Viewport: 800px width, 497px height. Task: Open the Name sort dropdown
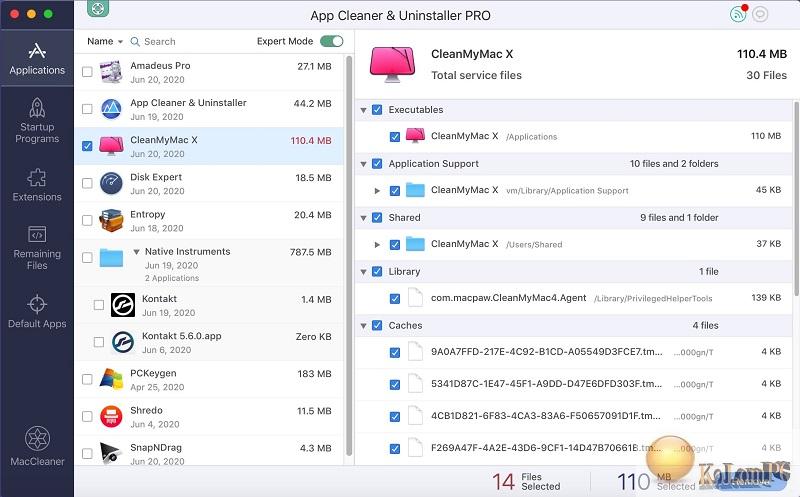105,41
